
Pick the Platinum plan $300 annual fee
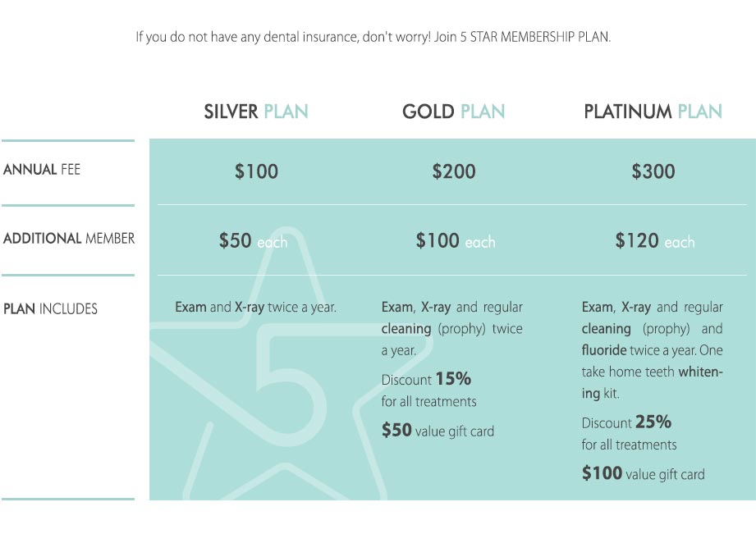(653, 171)
